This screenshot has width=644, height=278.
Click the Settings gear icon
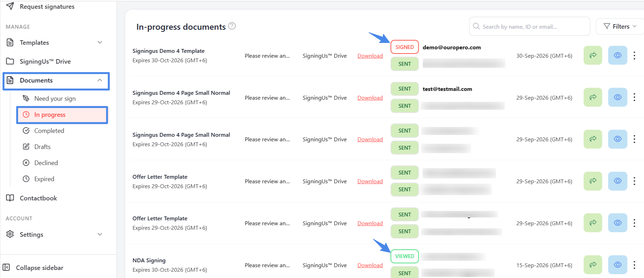10,234
